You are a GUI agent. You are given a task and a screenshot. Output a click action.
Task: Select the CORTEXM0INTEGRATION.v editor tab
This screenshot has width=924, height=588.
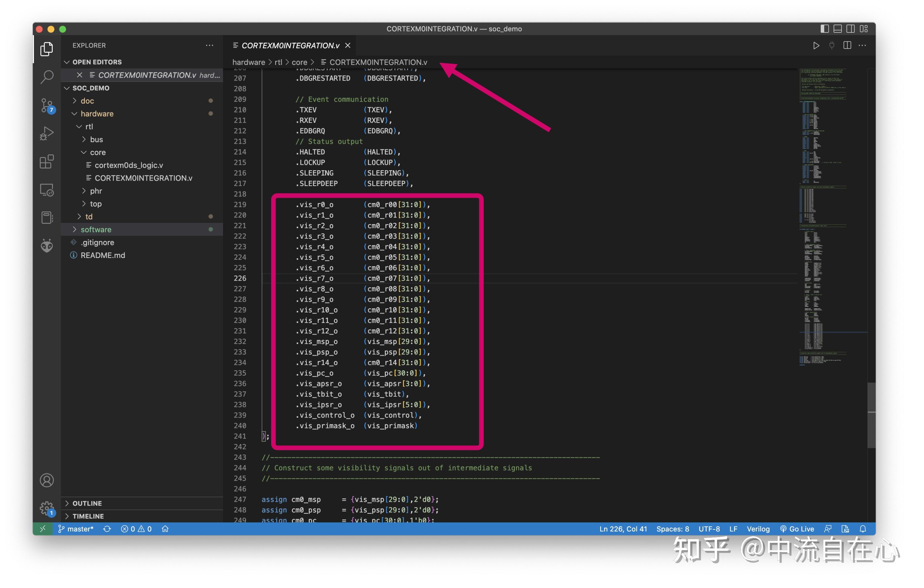coord(290,46)
